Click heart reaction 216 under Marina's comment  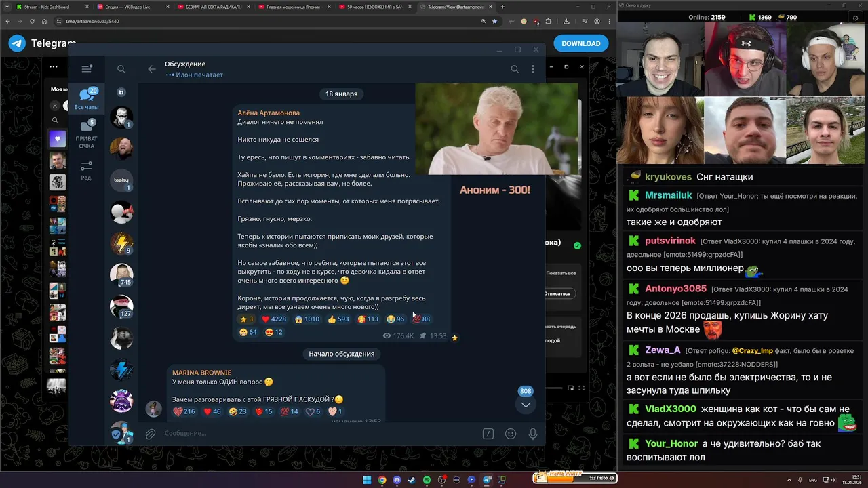(184, 411)
